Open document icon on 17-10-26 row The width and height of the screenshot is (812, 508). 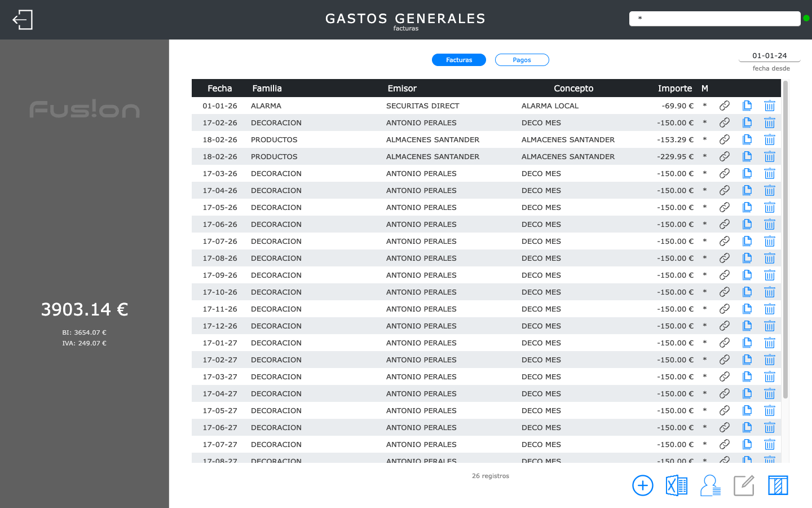pos(747,292)
